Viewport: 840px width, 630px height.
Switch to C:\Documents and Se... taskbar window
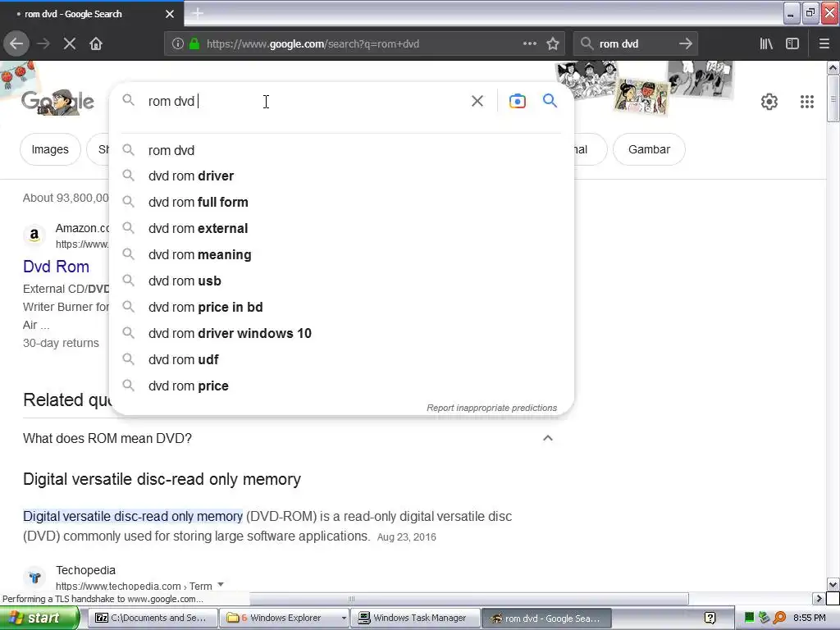[152, 619]
